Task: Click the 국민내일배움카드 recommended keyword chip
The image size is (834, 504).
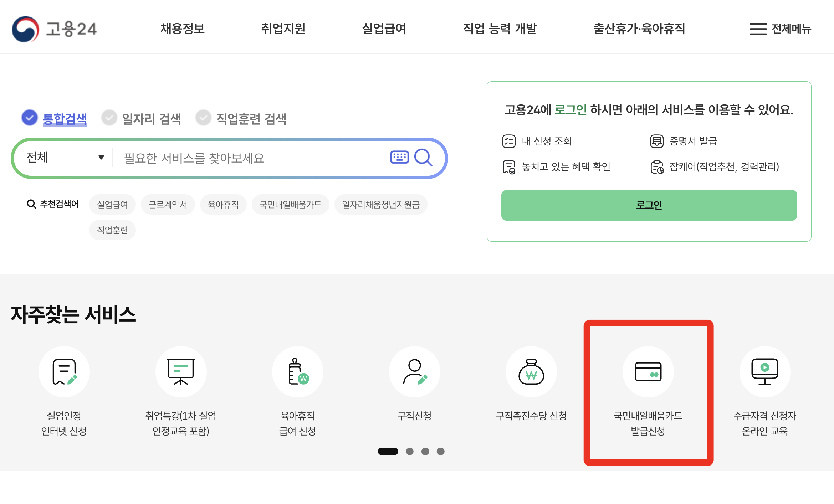Action: (290, 205)
